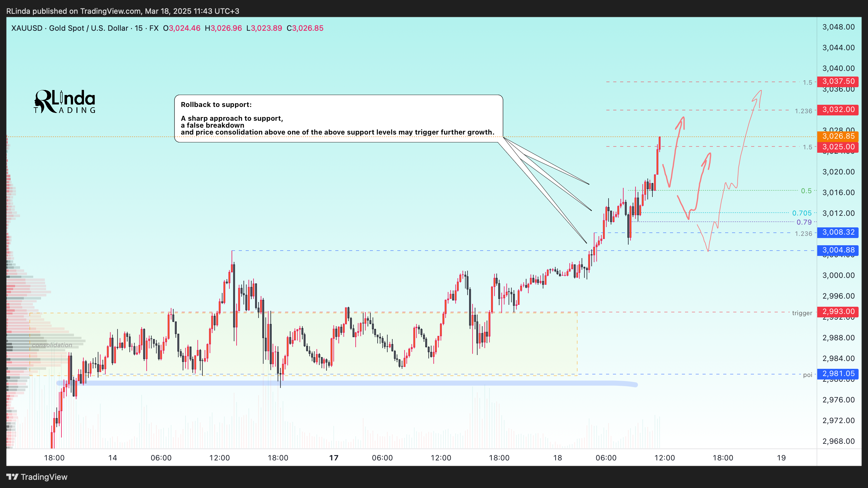Click the 3,037.50 red price label
The width and height of the screenshot is (868, 488).
point(838,81)
